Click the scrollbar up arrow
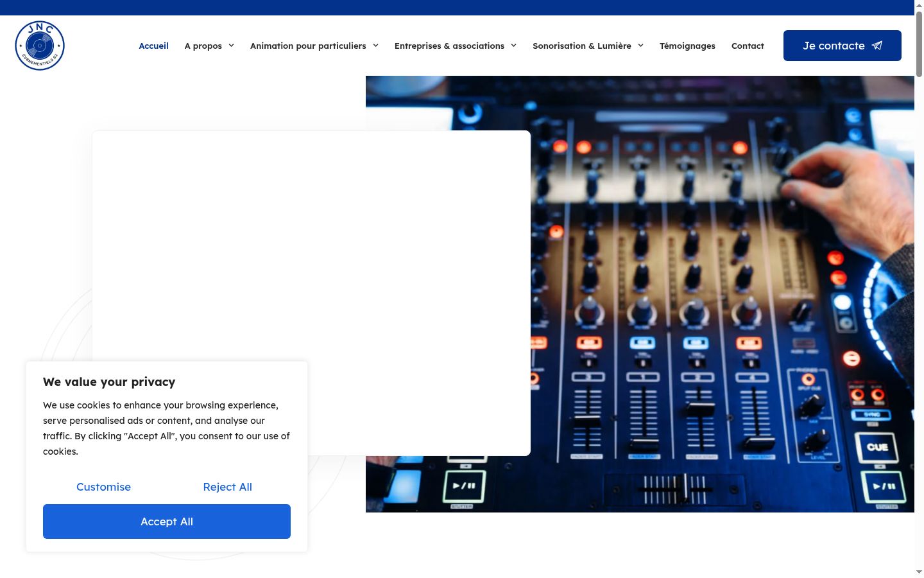924x578 pixels. tap(919, 4)
